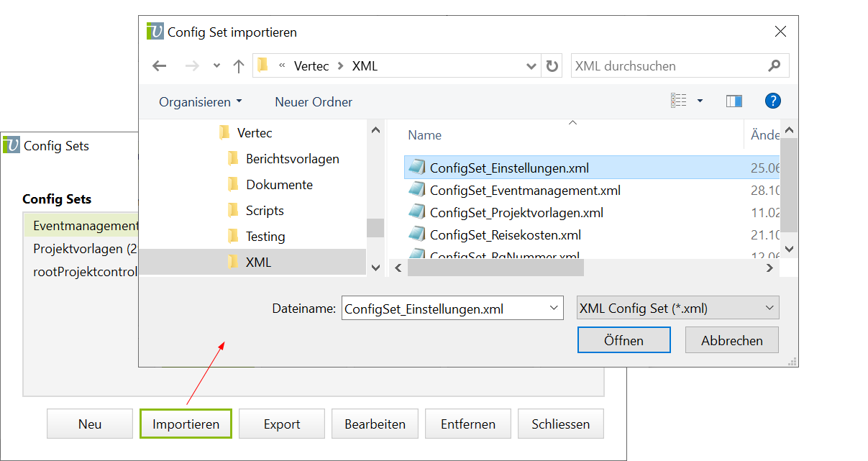Image resolution: width=868 pixels, height=461 pixels.
Task: Refresh the XML folder listing
Action: coord(552,66)
